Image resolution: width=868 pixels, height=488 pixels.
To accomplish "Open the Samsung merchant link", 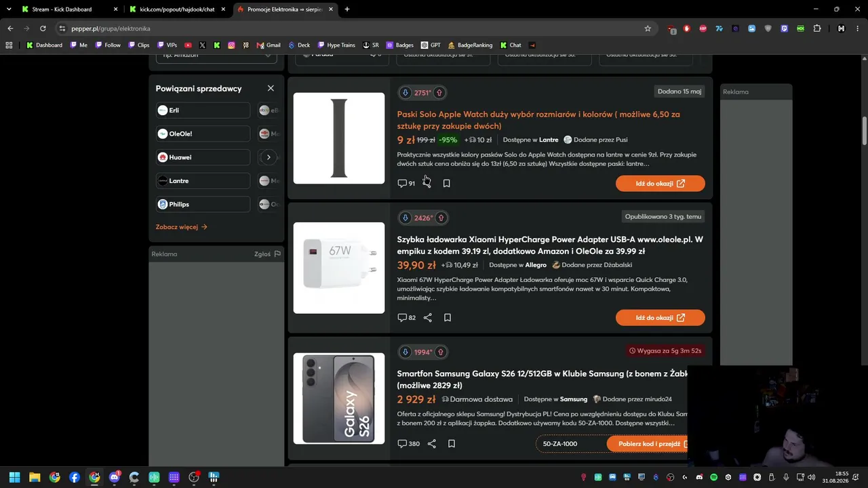I will [x=574, y=399].
